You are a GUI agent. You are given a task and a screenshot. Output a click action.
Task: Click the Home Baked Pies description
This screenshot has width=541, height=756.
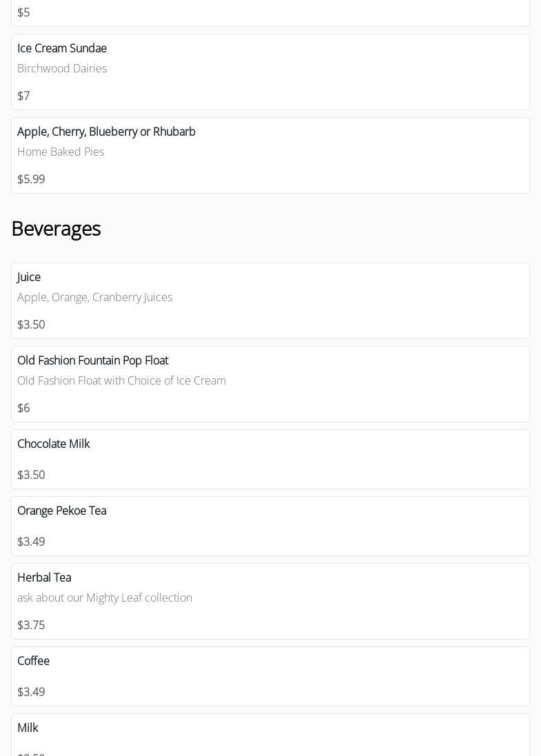point(61,152)
